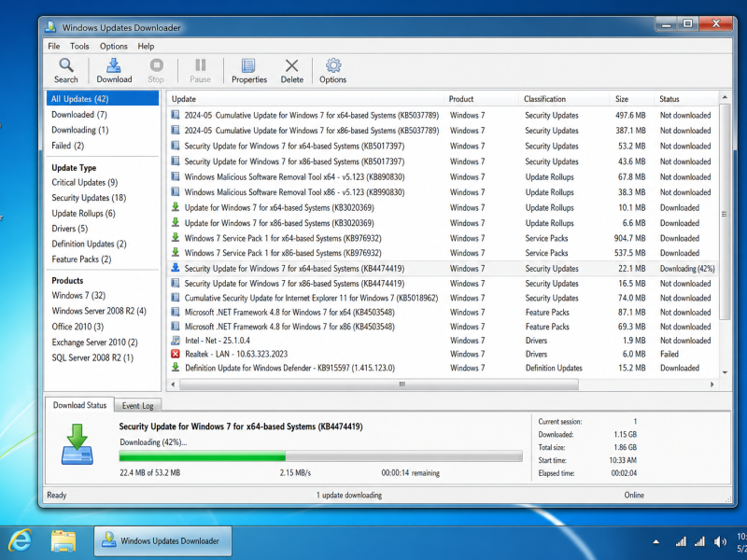Viewport: 747px width, 560px height.
Task: Filter by Critical Updates (9)
Action: 84,182
